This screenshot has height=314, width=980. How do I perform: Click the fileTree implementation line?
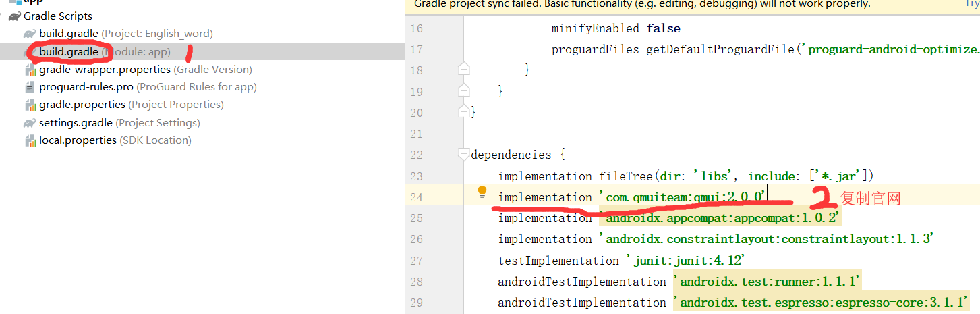click(x=686, y=176)
